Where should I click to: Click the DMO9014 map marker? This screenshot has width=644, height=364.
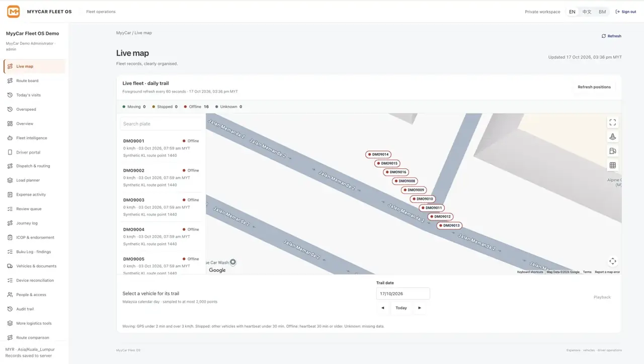(x=378, y=155)
